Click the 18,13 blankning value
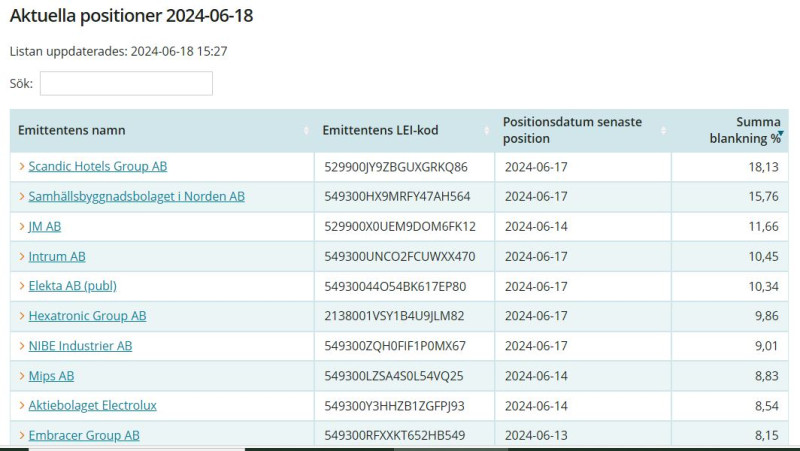 point(763,167)
